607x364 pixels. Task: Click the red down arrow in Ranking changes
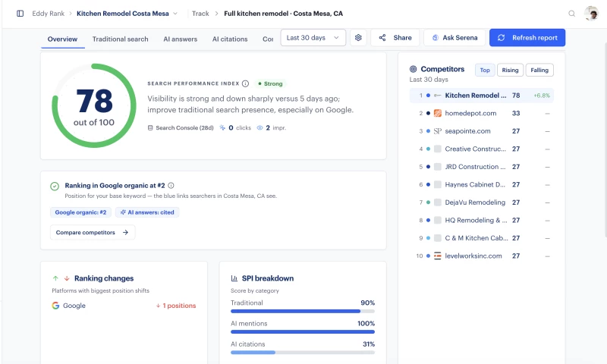67,278
